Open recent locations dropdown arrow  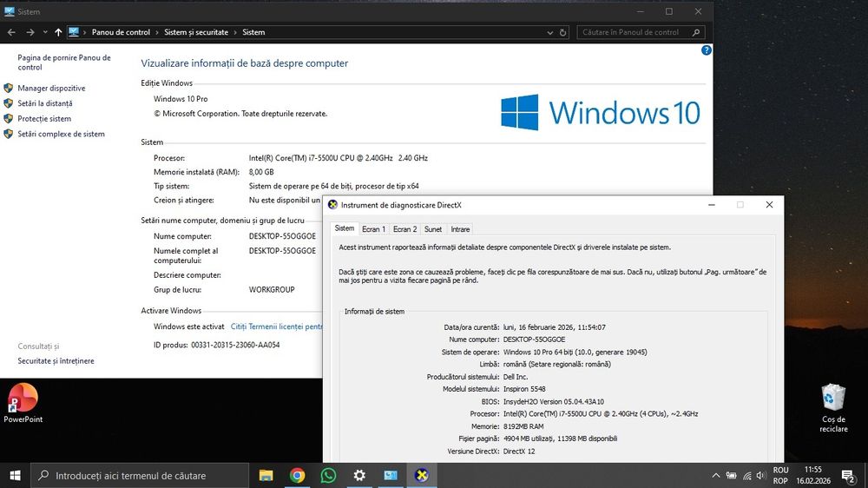coord(45,32)
